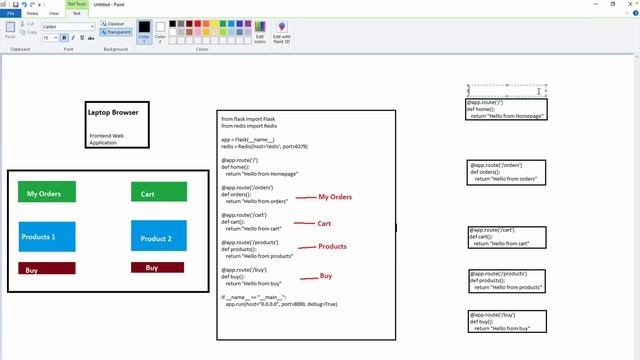640x360 pixels.
Task: Pick the purple swatch in top palette row
Action: (248, 24)
